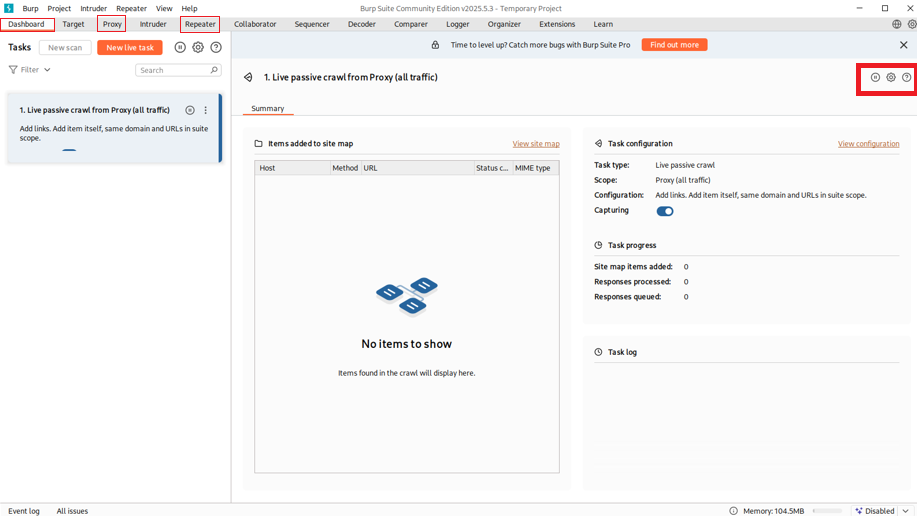Click the search magnifier icon in Tasks
The width and height of the screenshot is (917, 520).
[214, 70]
